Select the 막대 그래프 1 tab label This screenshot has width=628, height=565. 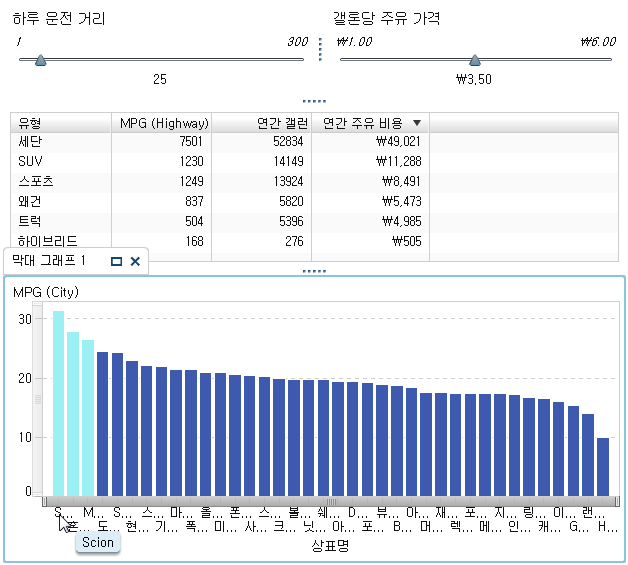pyautogui.click(x=49, y=262)
